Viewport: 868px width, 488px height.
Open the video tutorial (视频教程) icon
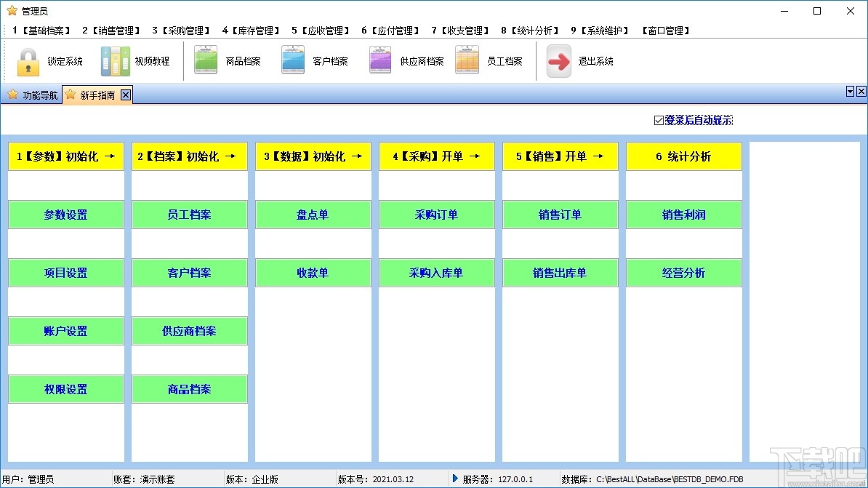point(116,62)
